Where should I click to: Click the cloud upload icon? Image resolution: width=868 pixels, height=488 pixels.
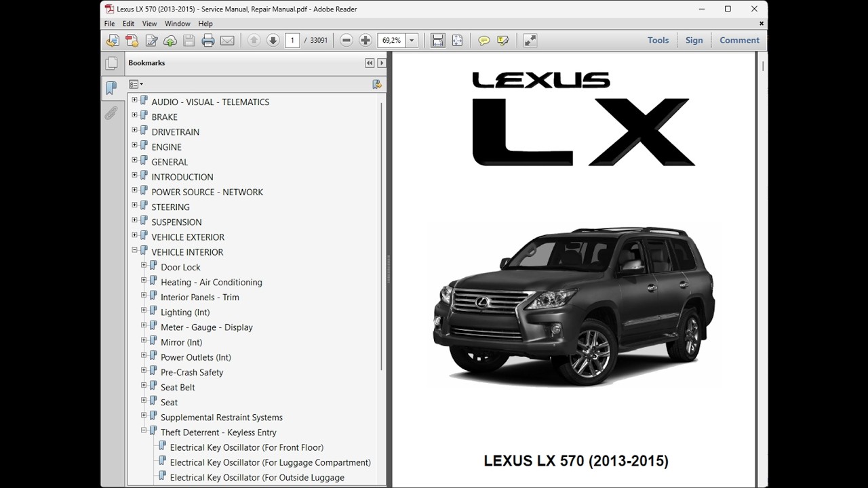tap(170, 41)
